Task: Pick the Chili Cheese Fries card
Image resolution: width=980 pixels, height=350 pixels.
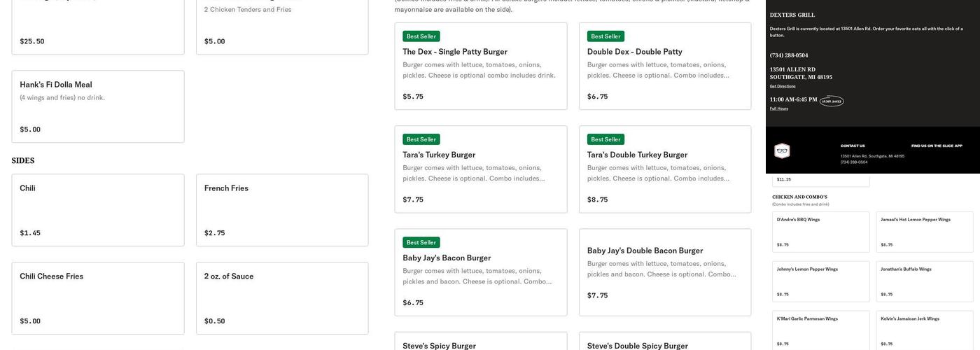Action: pos(98,298)
